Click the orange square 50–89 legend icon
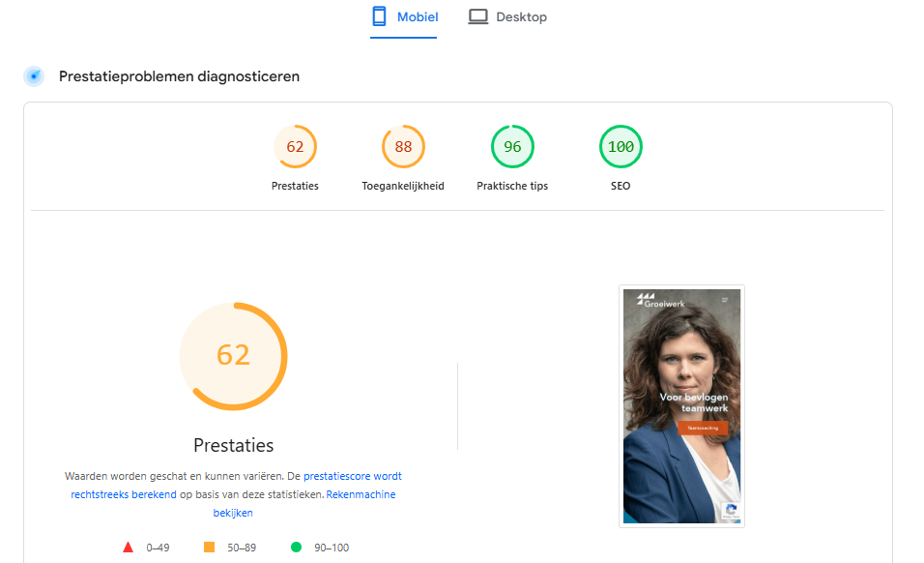 (x=209, y=548)
